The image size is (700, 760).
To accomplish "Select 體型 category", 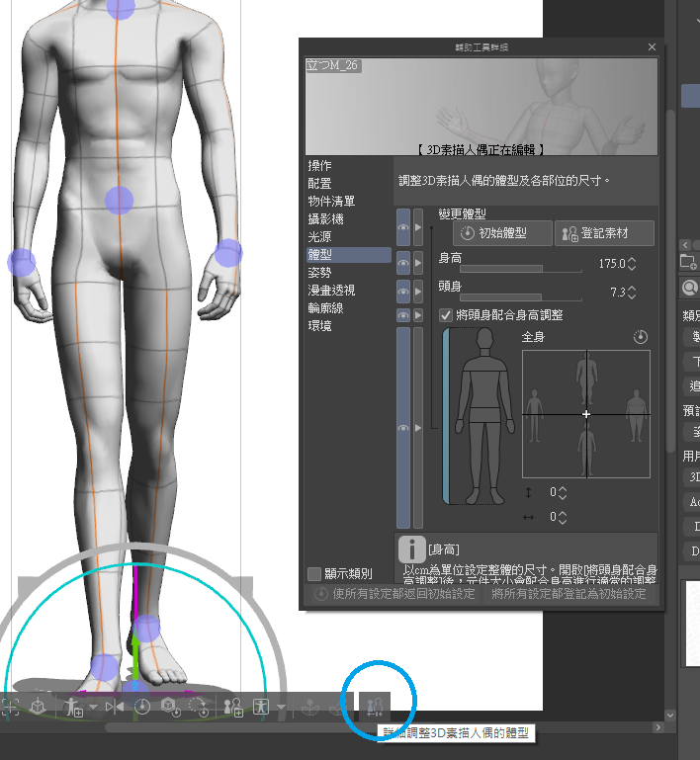I will coord(348,255).
